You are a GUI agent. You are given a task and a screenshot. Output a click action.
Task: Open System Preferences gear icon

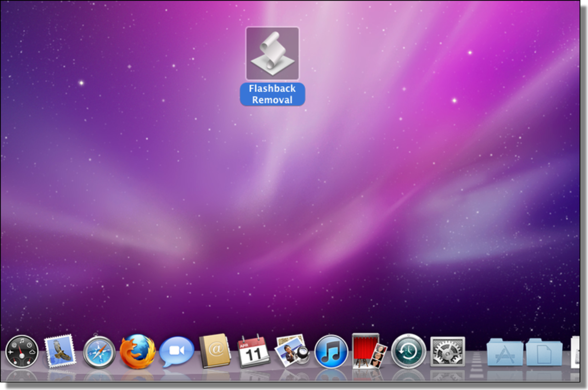[x=447, y=351]
